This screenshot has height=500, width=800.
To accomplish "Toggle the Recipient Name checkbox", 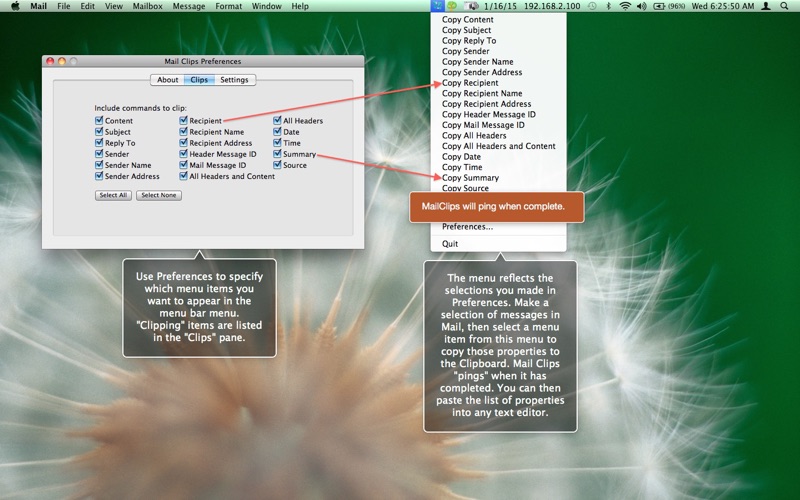I will point(183,132).
